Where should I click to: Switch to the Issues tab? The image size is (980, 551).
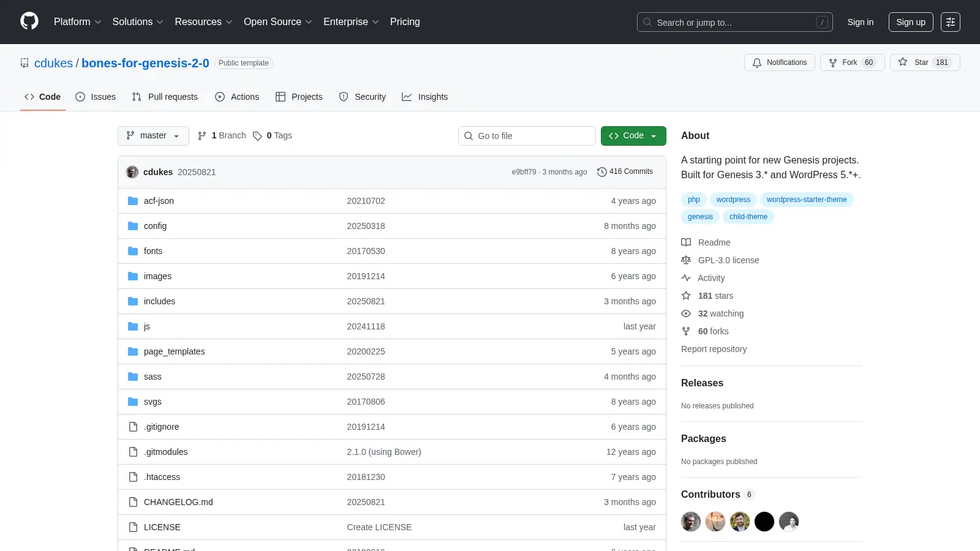click(x=96, y=97)
